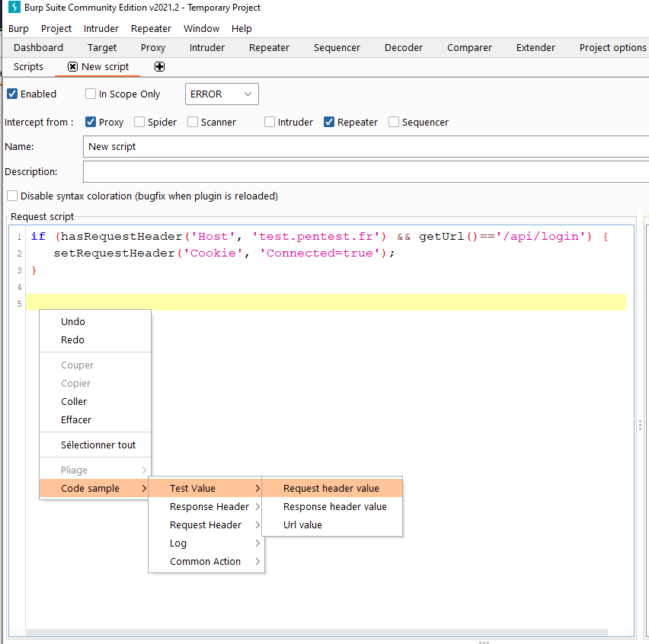Open the Request Header submenu
This screenshot has width=649, height=644.
point(206,524)
